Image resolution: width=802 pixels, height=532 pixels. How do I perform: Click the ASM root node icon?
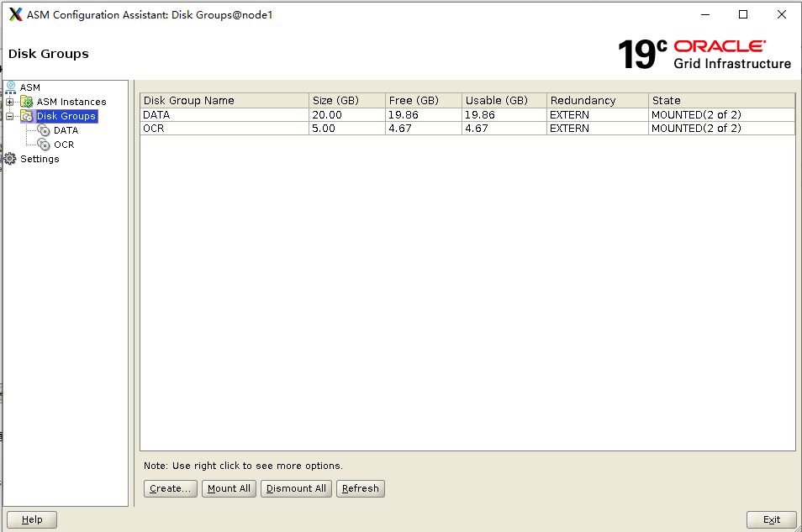10,87
